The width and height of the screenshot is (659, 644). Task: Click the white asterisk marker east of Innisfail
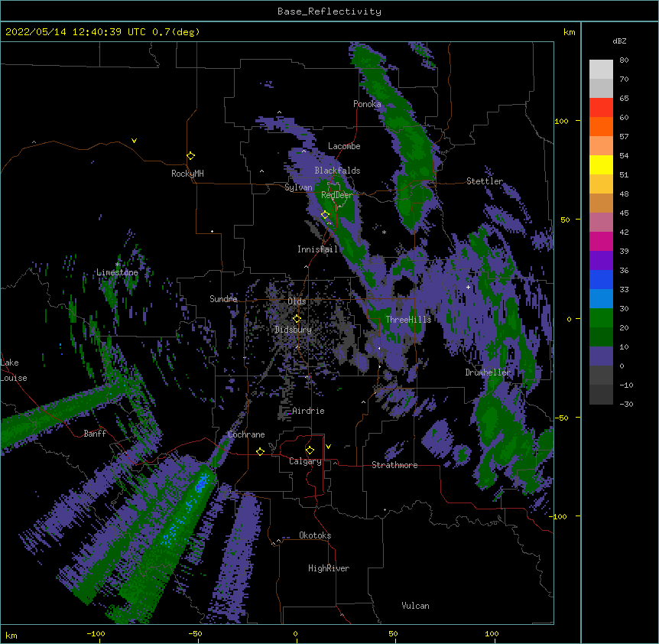[384, 232]
